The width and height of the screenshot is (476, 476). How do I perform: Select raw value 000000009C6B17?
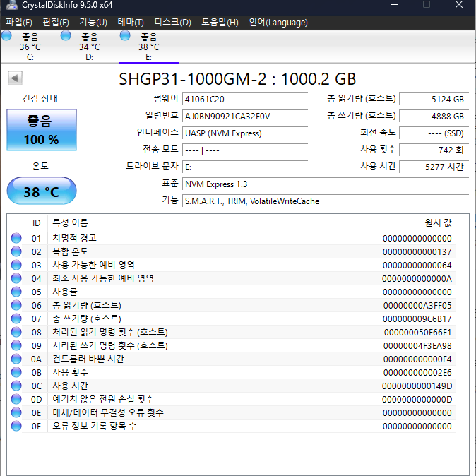click(x=417, y=319)
